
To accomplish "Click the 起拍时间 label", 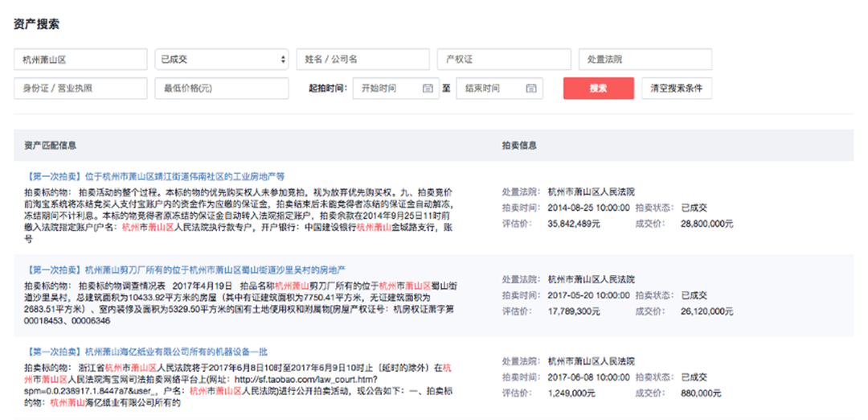I will (x=327, y=88).
